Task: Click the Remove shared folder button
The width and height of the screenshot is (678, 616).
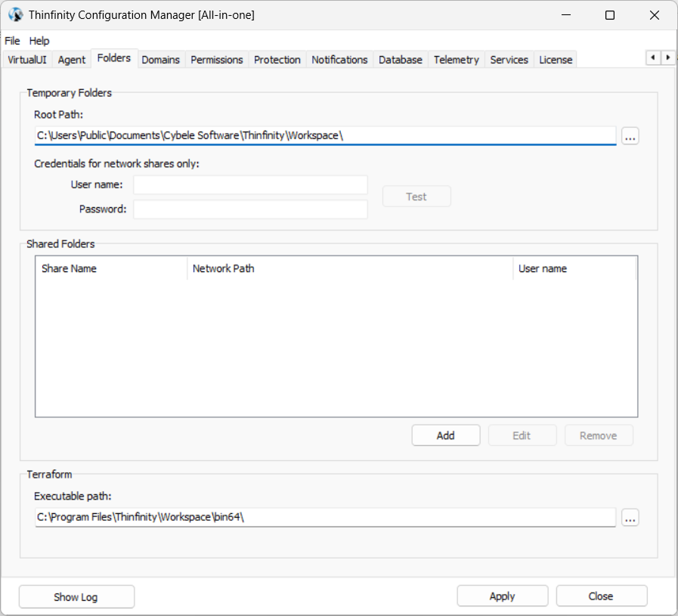Action: [x=599, y=435]
